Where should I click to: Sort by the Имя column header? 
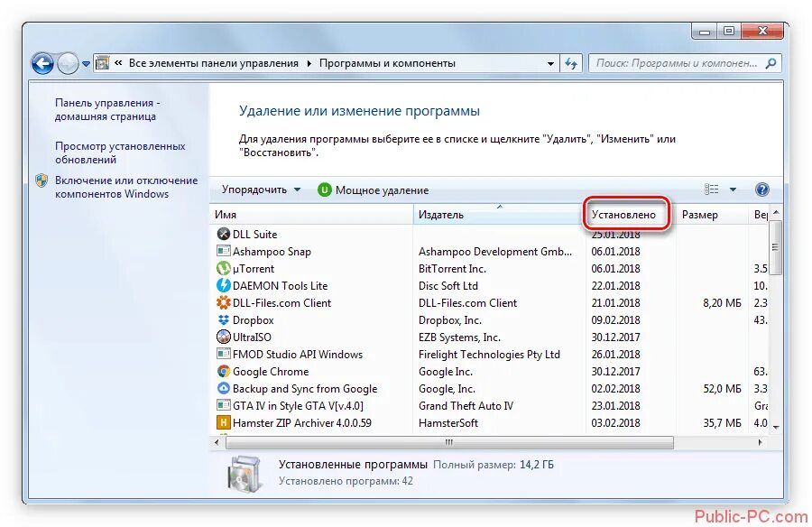click(311, 215)
